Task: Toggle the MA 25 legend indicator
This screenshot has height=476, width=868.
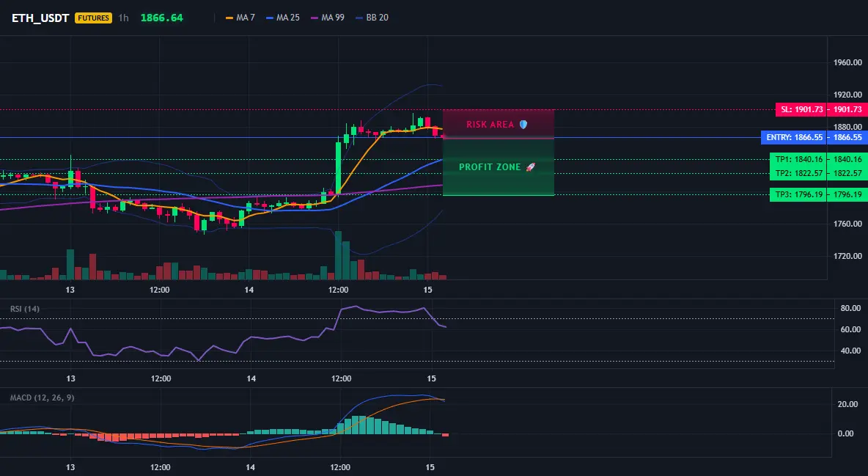Action: tap(283, 18)
